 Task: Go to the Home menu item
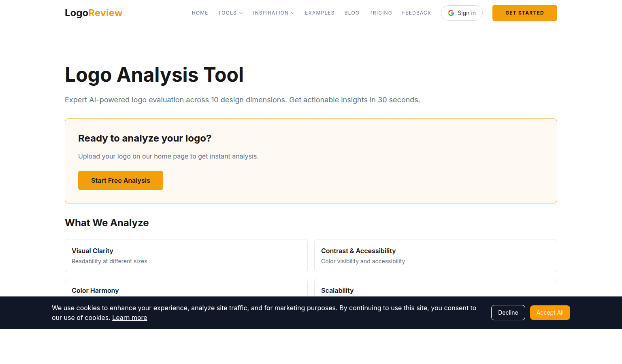pyautogui.click(x=200, y=13)
